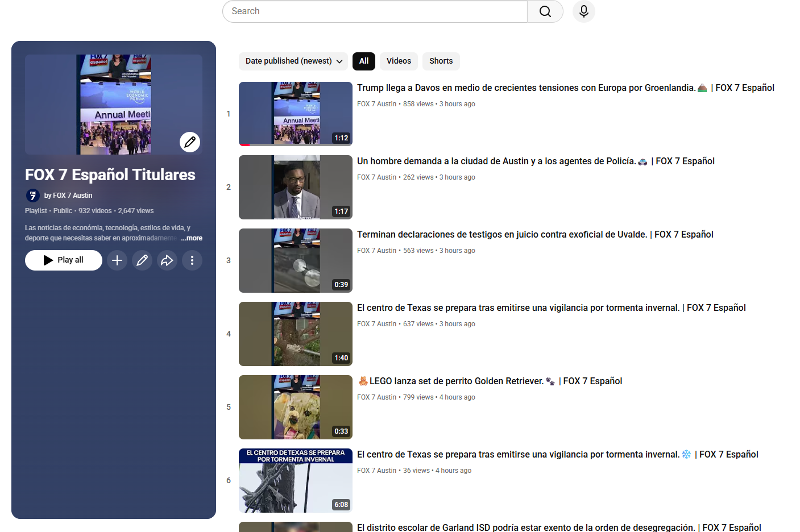Start voice search with microphone icon

pos(584,11)
